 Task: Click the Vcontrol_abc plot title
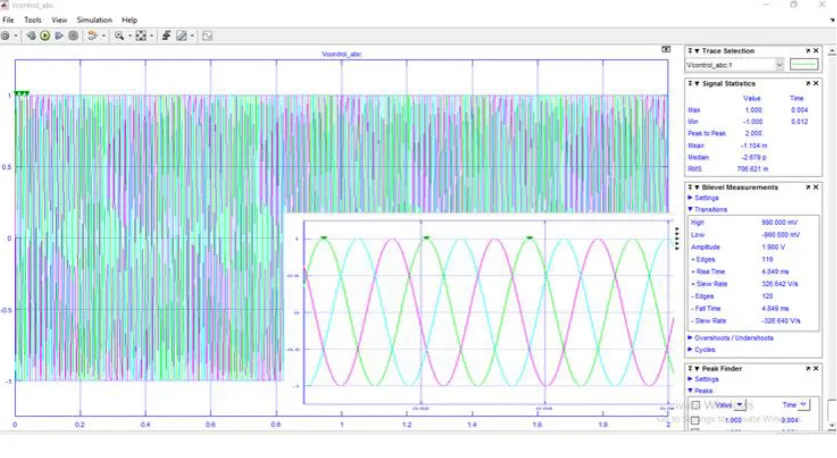[342, 54]
